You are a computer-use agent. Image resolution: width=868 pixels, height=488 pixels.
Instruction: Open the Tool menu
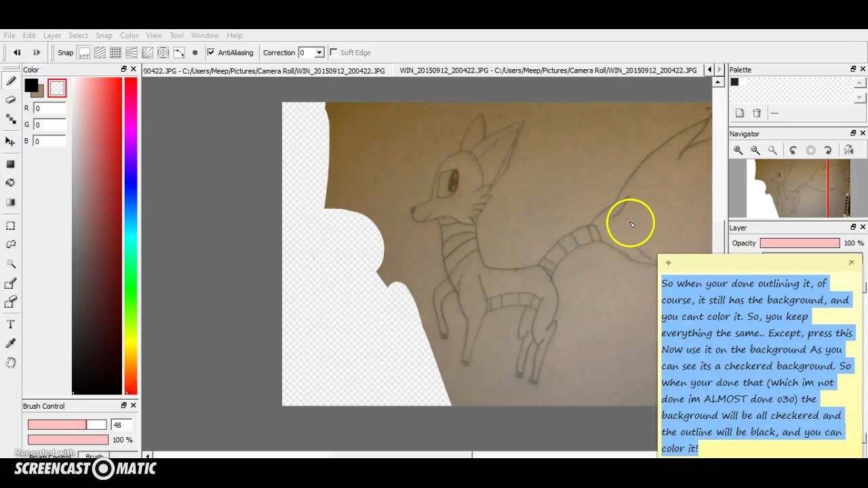pos(177,35)
